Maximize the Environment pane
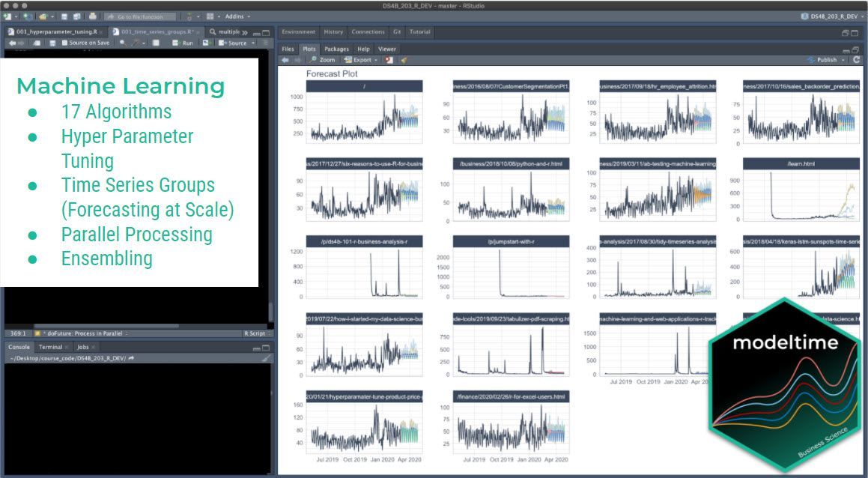The width and height of the screenshot is (868, 478). [x=855, y=32]
